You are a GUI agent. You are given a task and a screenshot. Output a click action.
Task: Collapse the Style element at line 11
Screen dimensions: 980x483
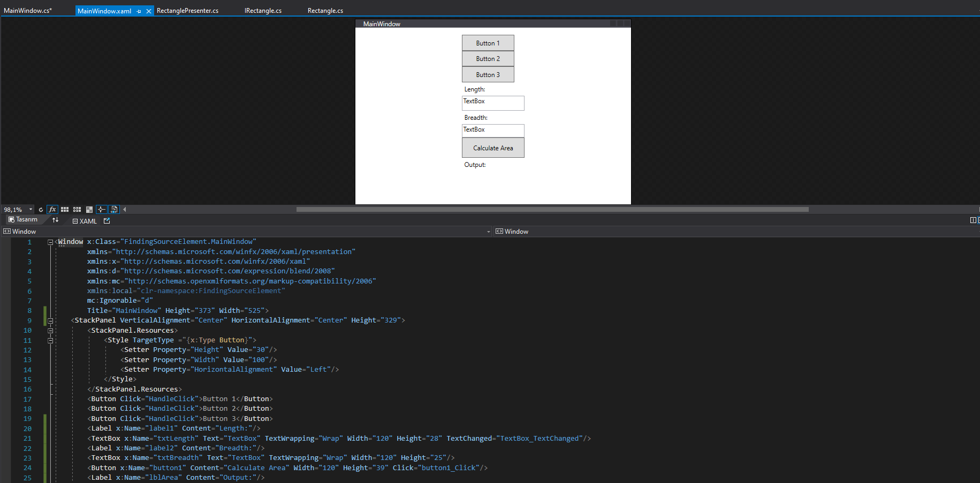coord(50,341)
